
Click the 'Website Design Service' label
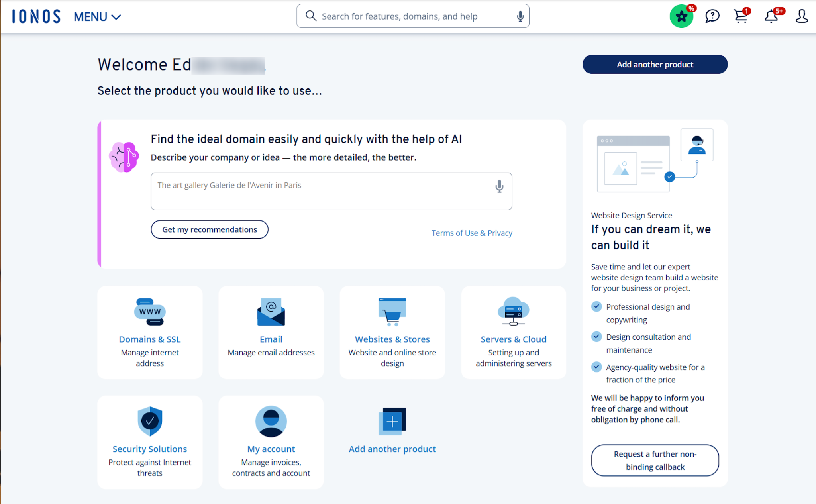[x=632, y=215]
